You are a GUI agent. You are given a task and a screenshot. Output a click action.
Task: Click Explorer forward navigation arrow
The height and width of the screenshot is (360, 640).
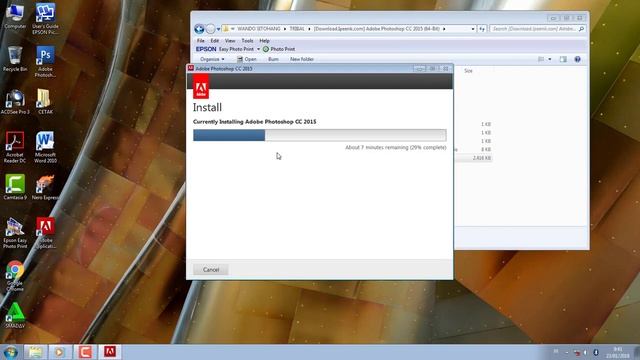210,29
